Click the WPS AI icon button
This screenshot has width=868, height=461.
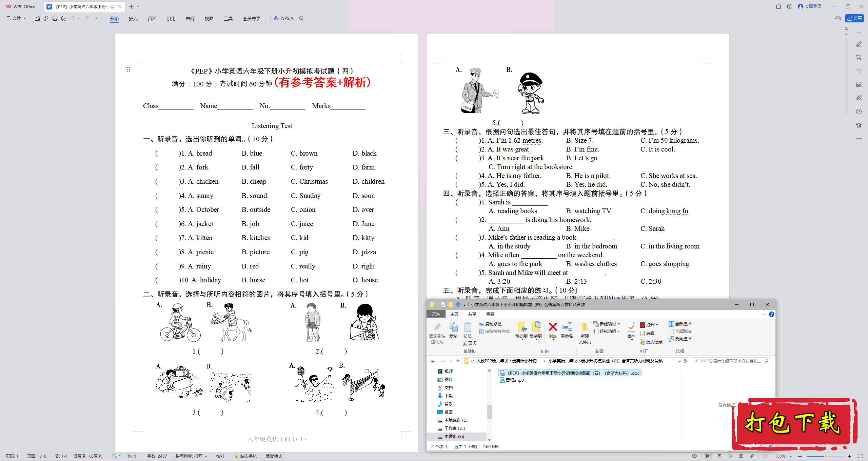coord(283,18)
